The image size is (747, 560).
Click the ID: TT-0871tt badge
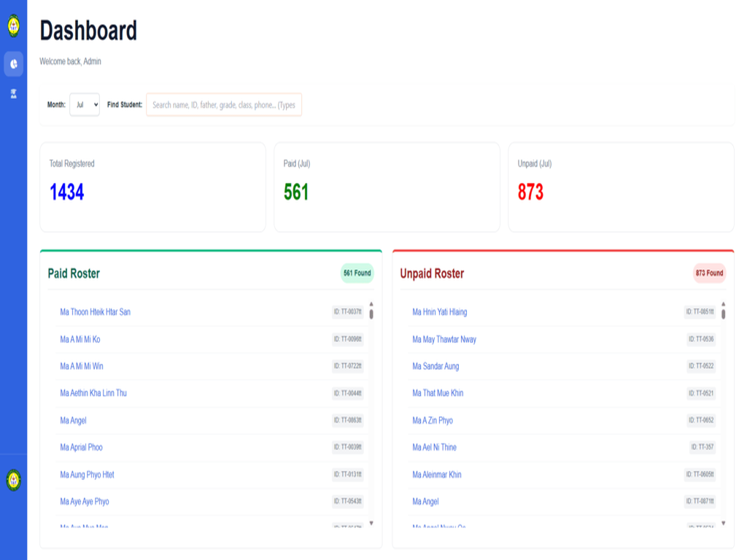pyautogui.click(x=700, y=501)
